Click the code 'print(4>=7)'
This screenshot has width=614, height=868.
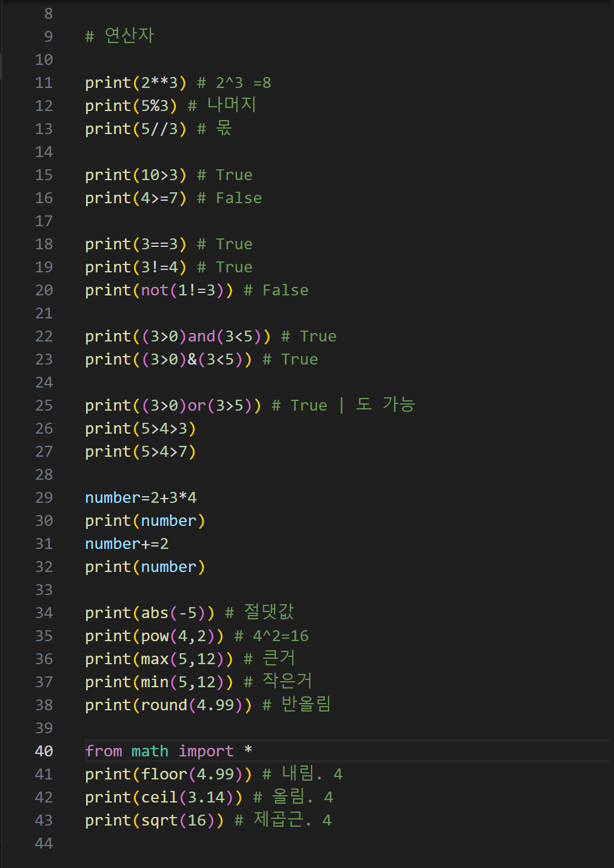(136, 198)
